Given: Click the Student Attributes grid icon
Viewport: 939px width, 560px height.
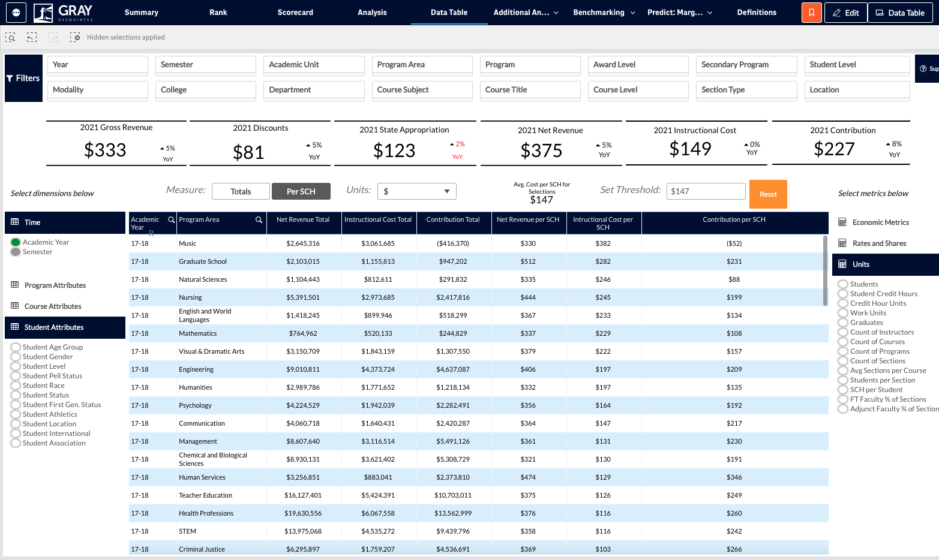Looking at the screenshot, I should point(15,327).
